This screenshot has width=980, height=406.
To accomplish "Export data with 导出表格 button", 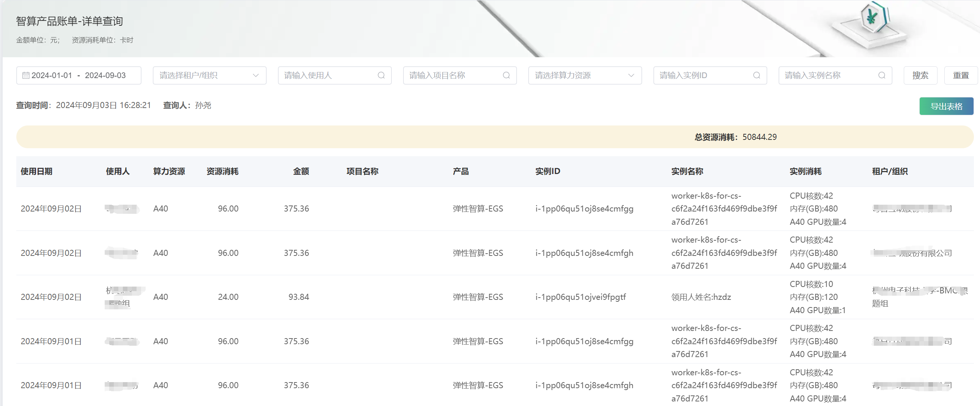I will point(946,107).
